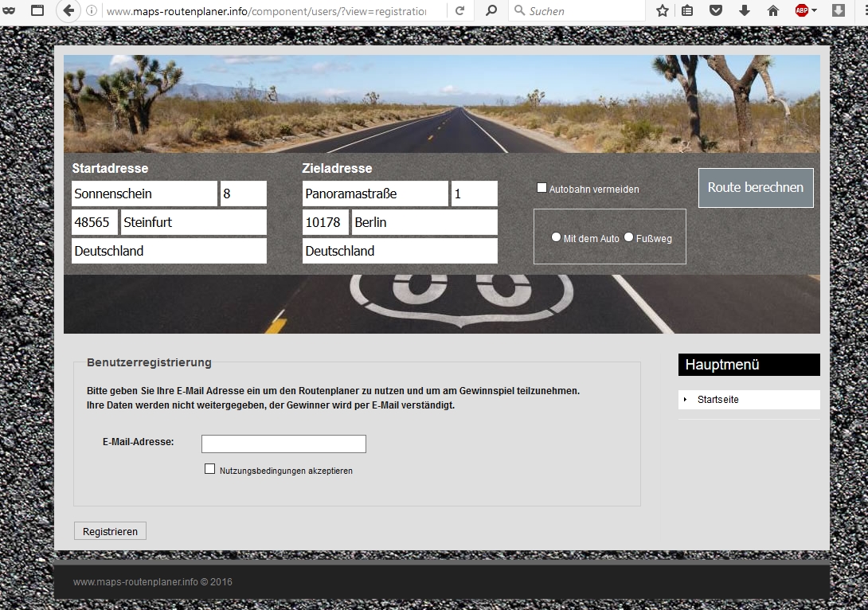Viewport: 868px width, 610px height.
Task: Click the Startadresse country field 'Deutschland'
Action: tap(169, 252)
